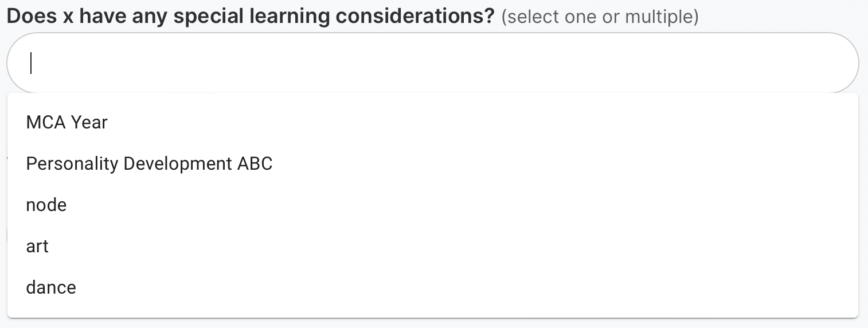The image size is (868, 328).
Task: Click the "select one or multiple" hint text
Action: [x=600, y=17]
